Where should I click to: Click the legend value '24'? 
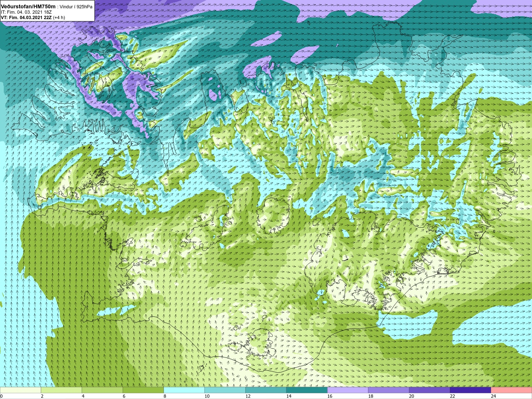tap(493, 396)
